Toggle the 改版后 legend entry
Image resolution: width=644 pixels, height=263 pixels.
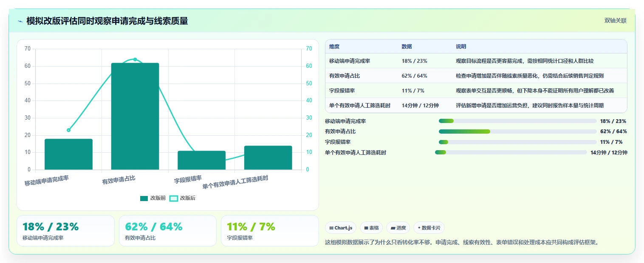183,198
